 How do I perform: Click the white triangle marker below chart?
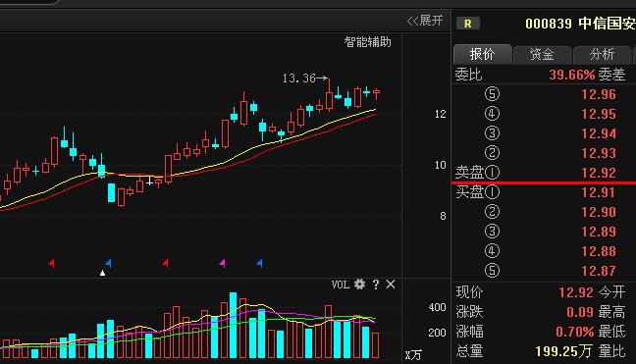[103, 273]
